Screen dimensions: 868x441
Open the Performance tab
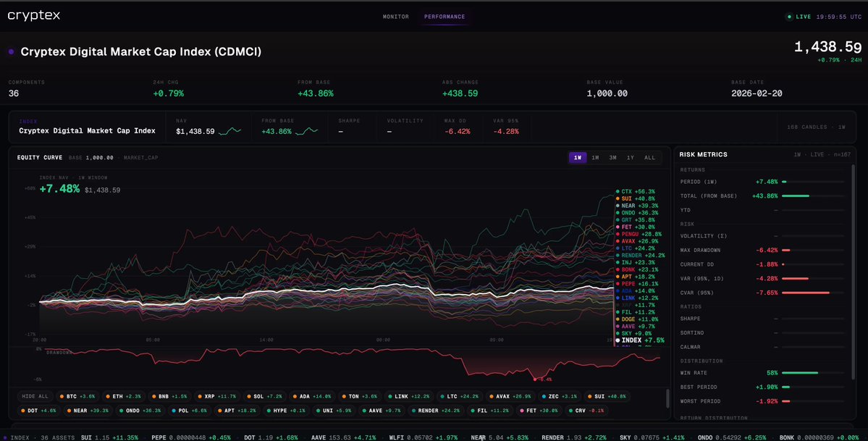pos(444,17)
